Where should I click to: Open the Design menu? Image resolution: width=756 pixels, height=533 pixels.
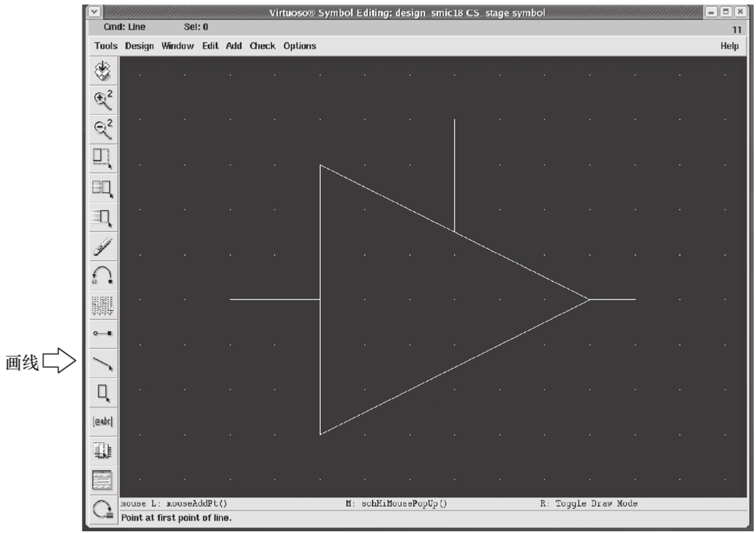(x=139, y=46)
